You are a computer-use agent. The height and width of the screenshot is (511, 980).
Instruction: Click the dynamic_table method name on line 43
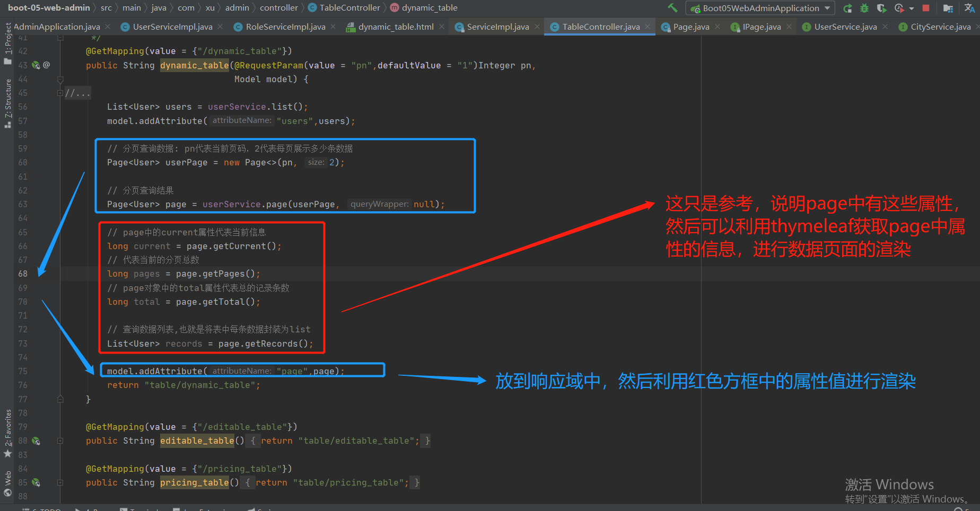195,65
